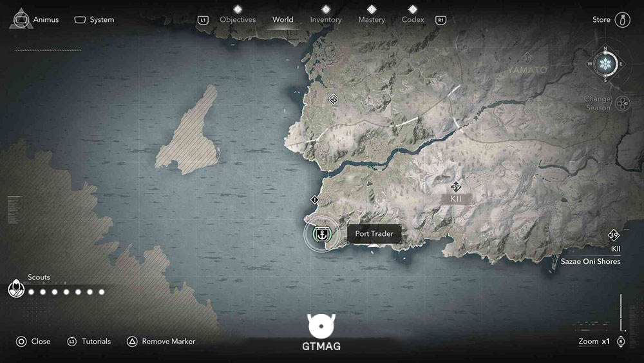The height and width of the screenshot is (363, 644).
Task: Open the System menu
Action: [x=94, y=20]
